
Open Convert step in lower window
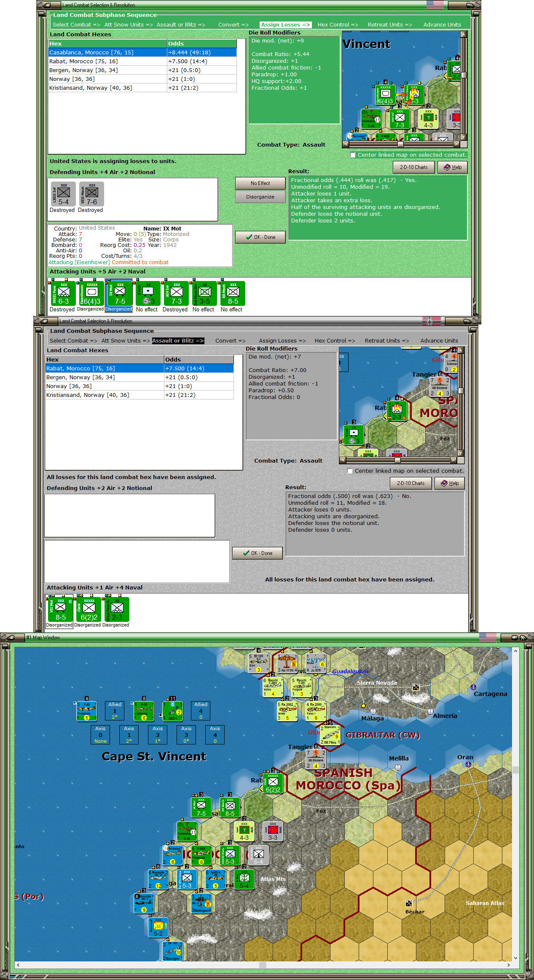pos(230,341)
